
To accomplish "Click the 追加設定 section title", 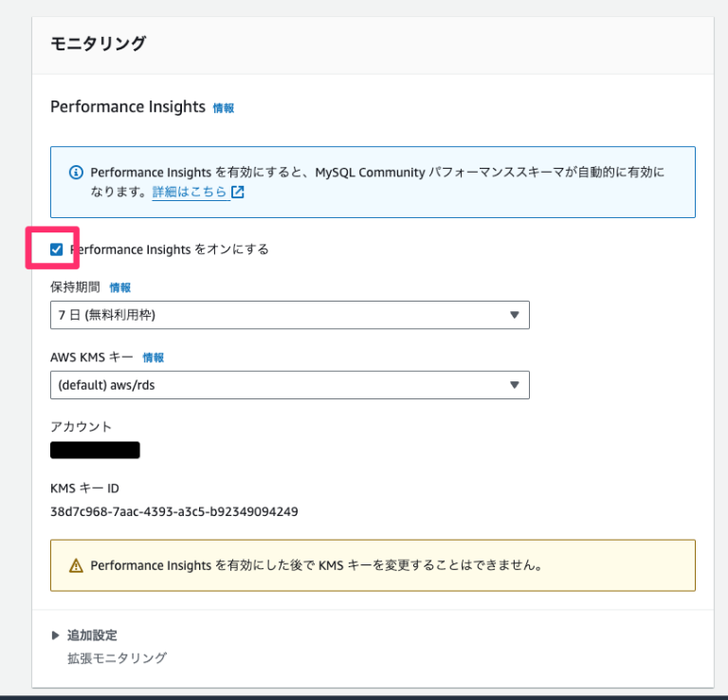I will pyautogui.click(x=92, y=635).
